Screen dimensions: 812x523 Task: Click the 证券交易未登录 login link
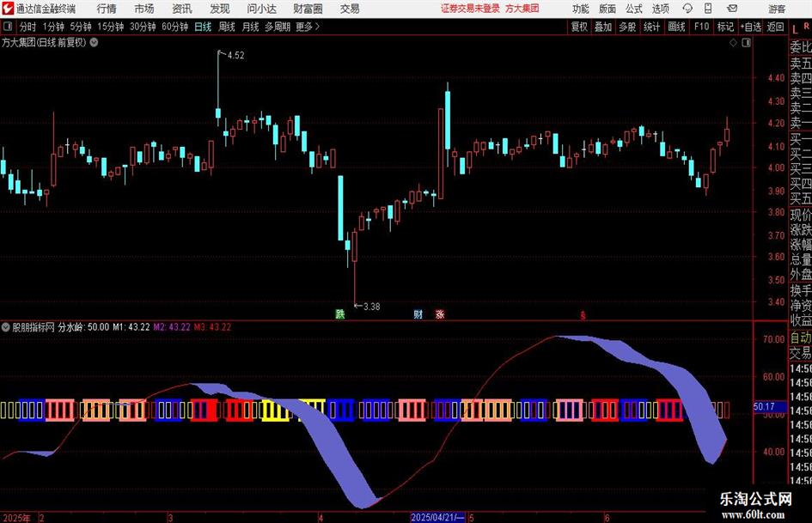click(470, 9)
